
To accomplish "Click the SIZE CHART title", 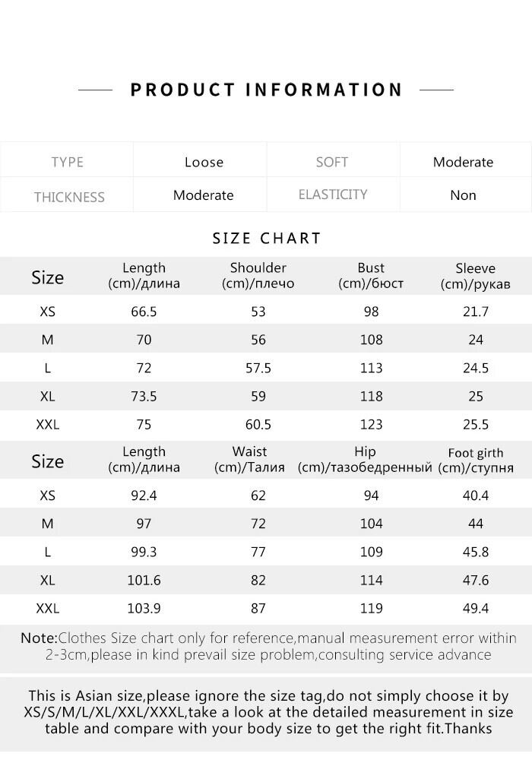I will pos(267,238).
